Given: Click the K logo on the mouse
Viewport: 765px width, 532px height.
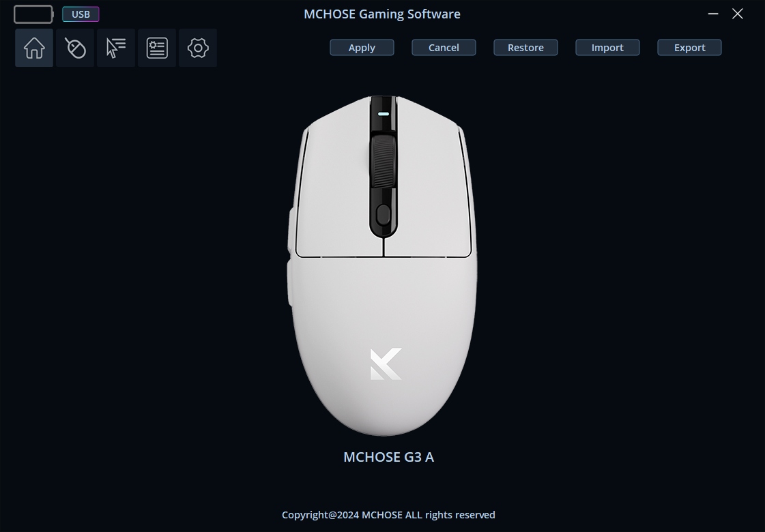Looking at the screenshot, I should click(x=386, y=364).
